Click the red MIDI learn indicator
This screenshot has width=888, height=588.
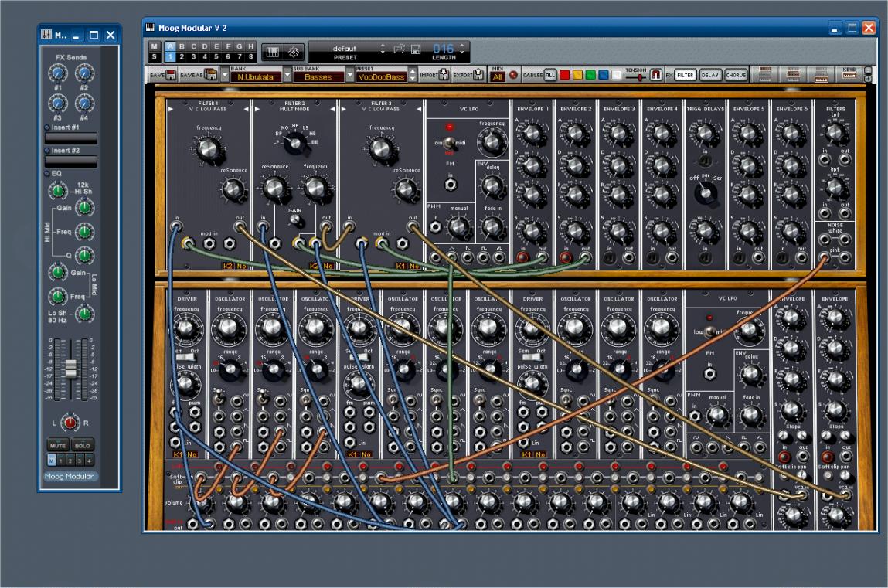pyautogui.click(x=513, y=75)
